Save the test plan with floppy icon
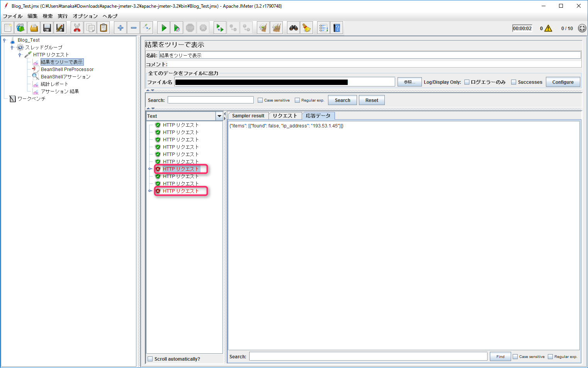 tap(47, 28)
